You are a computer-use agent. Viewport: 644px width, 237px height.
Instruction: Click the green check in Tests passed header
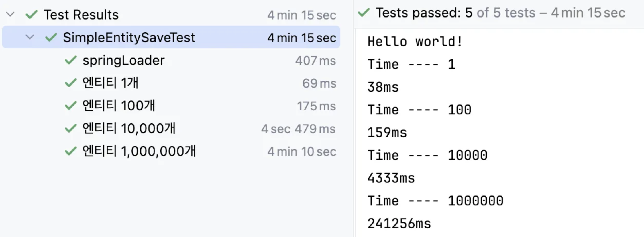point(364,12)
